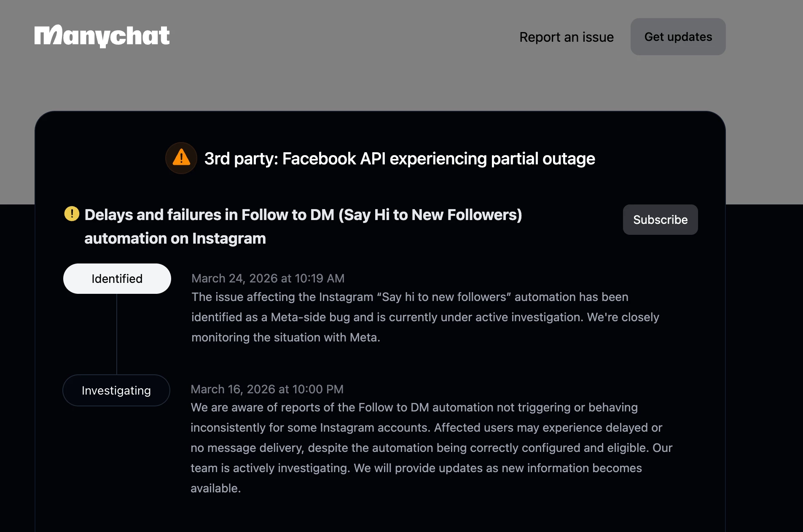
Task: Click the Investigating status badge
Action: (116, 390)
